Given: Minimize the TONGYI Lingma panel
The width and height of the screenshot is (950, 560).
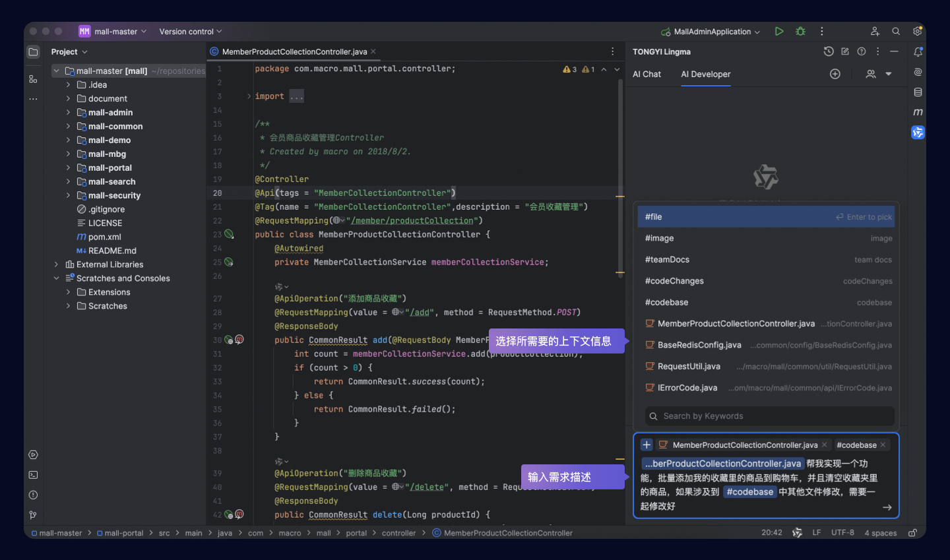Looking at the screenshot, I should click(894, 51).
